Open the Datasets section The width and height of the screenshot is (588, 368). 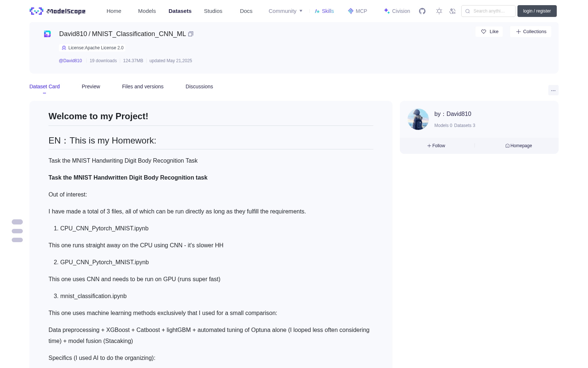[180, 11]
